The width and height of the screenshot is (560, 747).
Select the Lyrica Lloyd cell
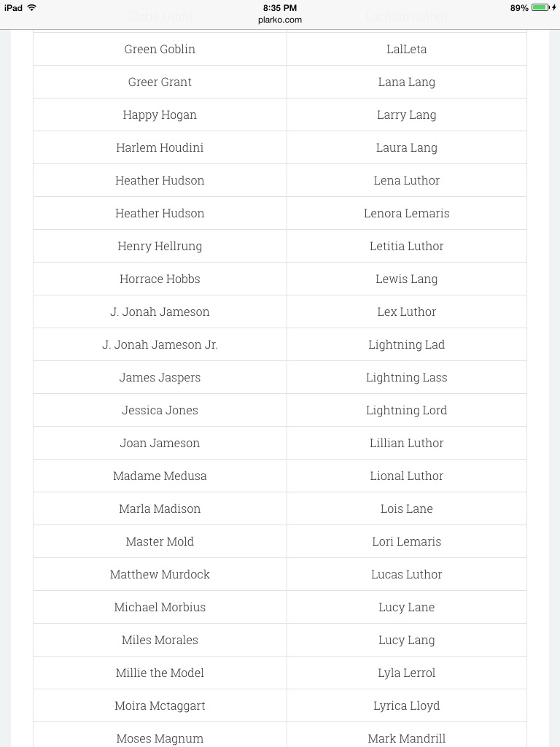point(407,705)
